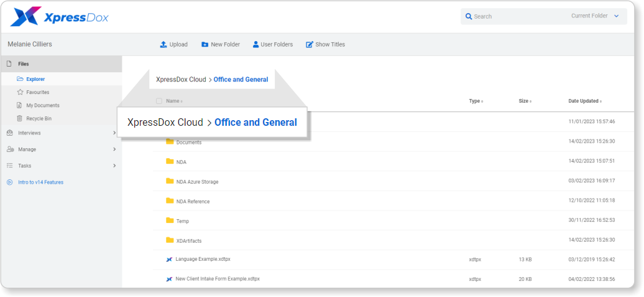Sort the list by Date Updated column
The height and width of the screenshot is (297, 644).
pos(585,101)
